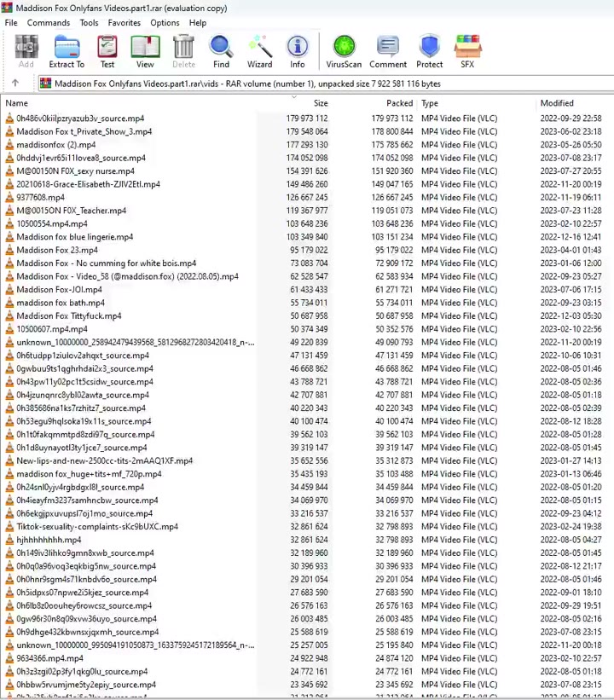Select file maddison fox bath.mp4
This screenshot has height=700, width=614.
click(61, 303)
